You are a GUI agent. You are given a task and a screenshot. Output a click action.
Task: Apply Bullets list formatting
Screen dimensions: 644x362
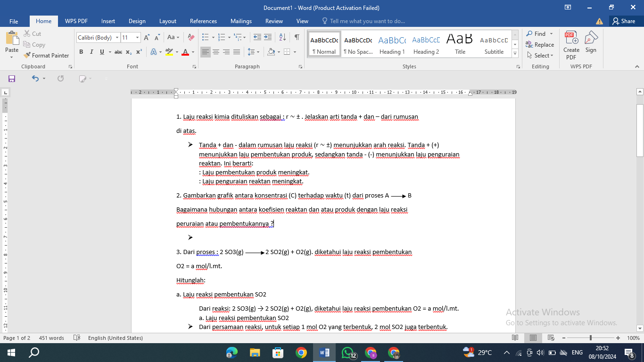coord(205,37)
